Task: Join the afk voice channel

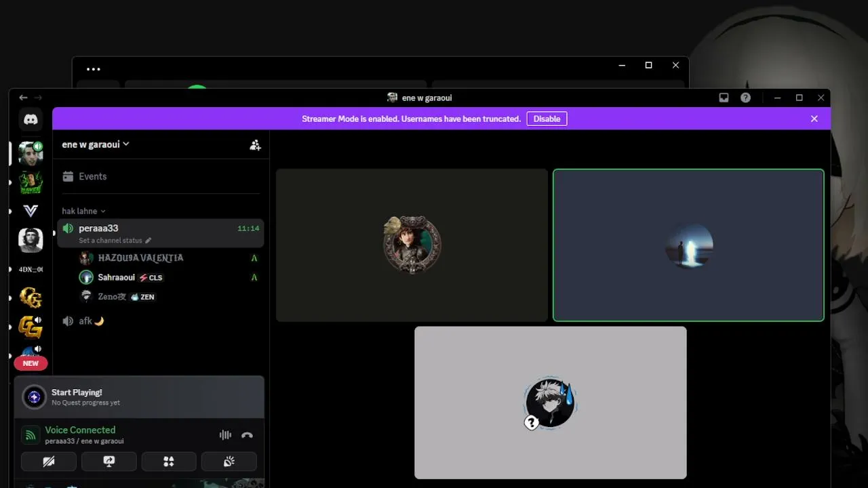Action: pos(161,321)
